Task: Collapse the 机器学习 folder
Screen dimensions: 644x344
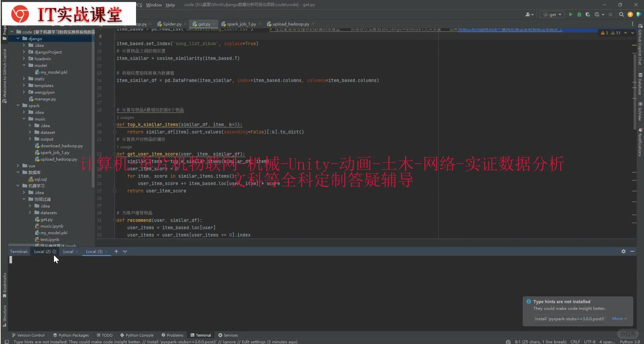Action: (x=18, y=186)
